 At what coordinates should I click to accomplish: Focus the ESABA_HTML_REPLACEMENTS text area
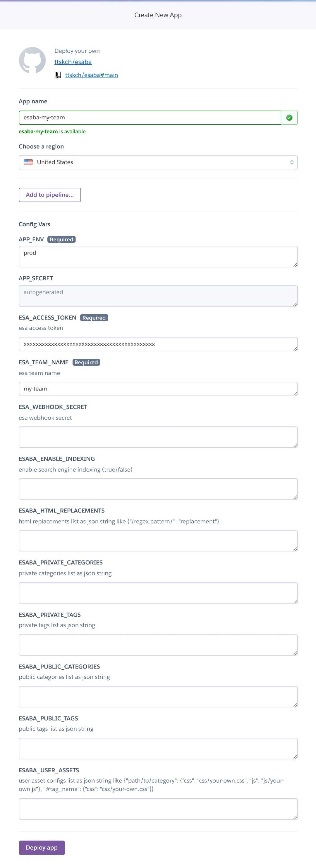[x=158, y=540]
